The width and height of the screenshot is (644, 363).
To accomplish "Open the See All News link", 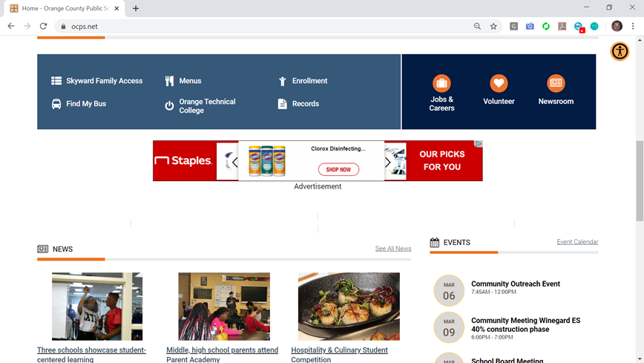I will 393,248.
